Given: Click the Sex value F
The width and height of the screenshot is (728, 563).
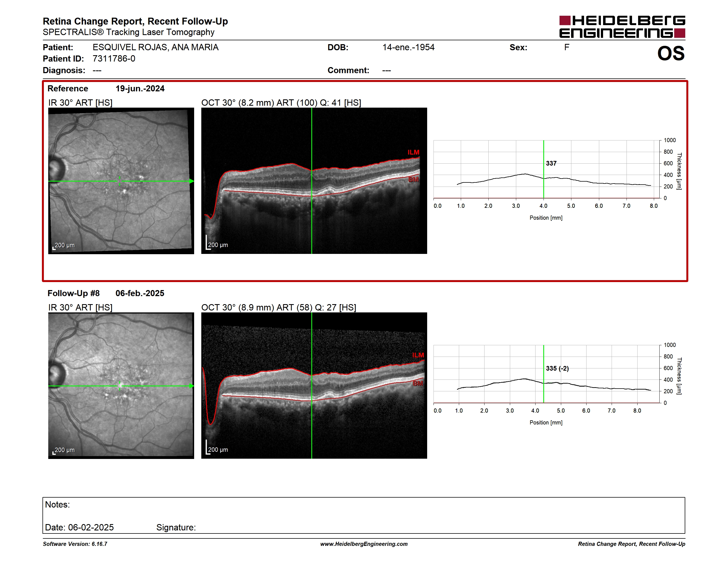Looking at the screenshot, I should click(x=567, y=47).
